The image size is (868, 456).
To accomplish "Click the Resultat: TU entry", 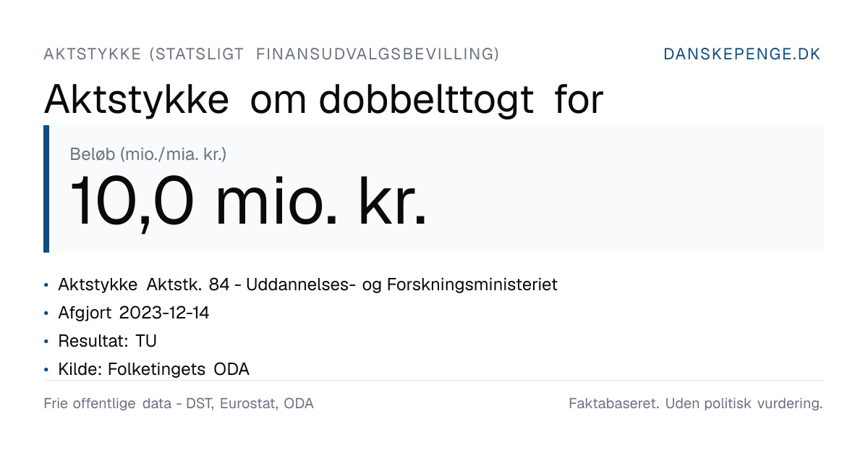I will (107, 341).
